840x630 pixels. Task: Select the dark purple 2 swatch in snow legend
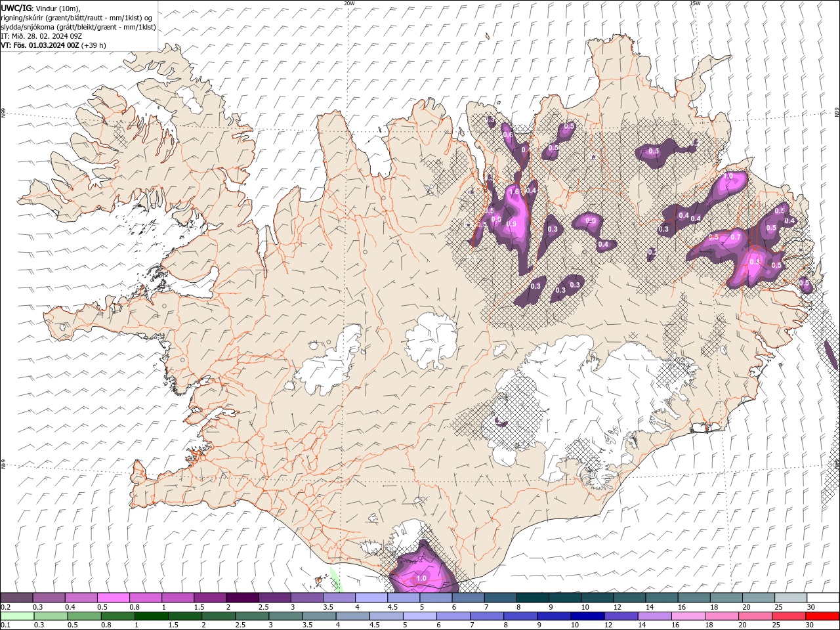click(241, 598)
